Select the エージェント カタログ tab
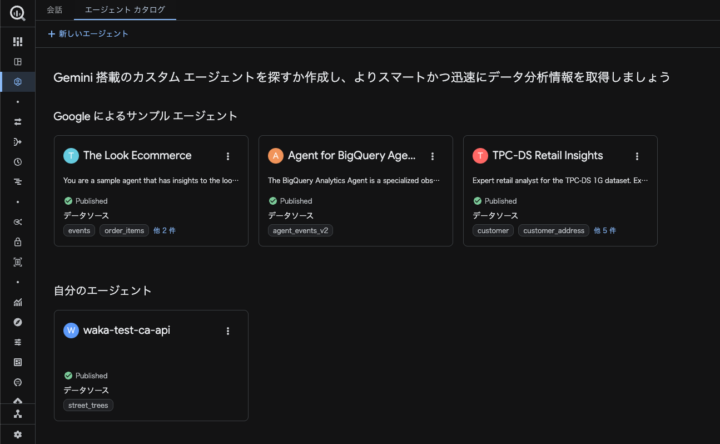Image resolution: width=720 pixels, height=444 pixels. click(x=125, y=9)
